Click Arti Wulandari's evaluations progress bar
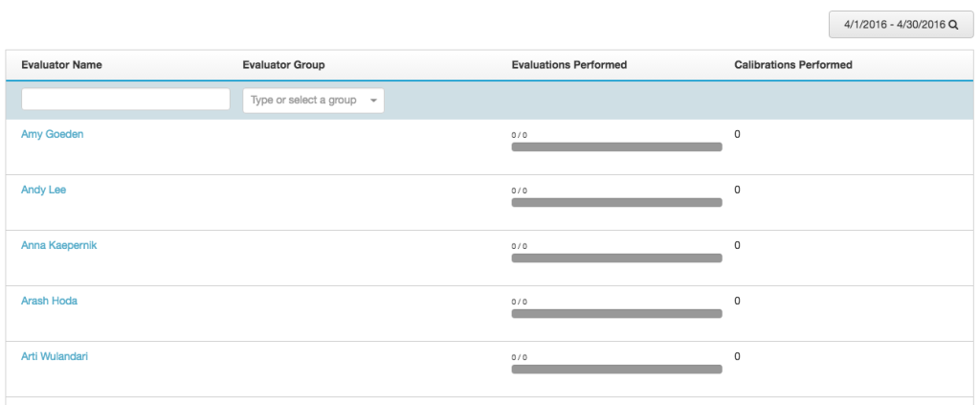The width and height of the screenshot is (980, 405). pyautogui.click(x=617, y=370)
